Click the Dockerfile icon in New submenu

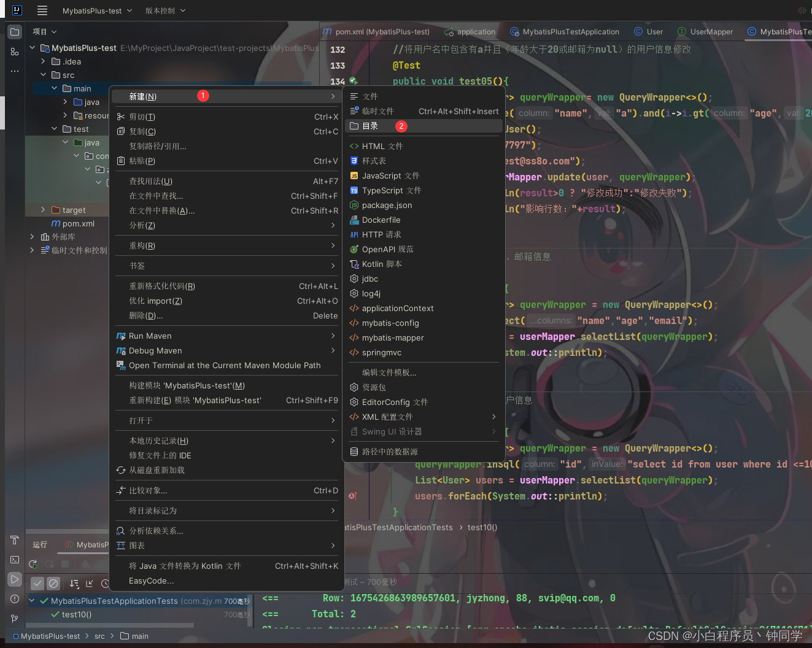pyautogui.click(x=354, y=220)
